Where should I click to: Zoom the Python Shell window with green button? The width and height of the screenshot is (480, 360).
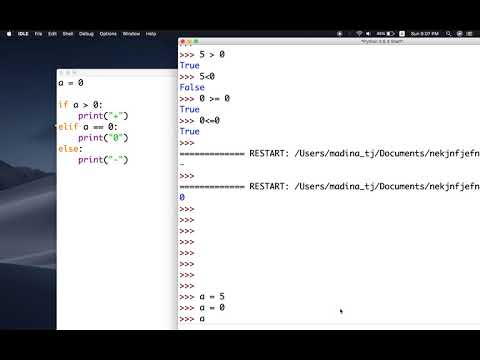196,41
